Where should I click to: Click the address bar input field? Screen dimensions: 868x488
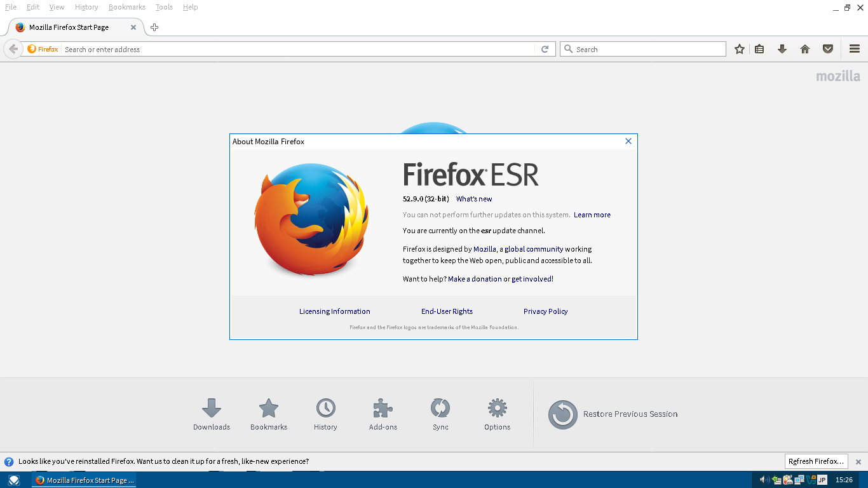[299, 49]
